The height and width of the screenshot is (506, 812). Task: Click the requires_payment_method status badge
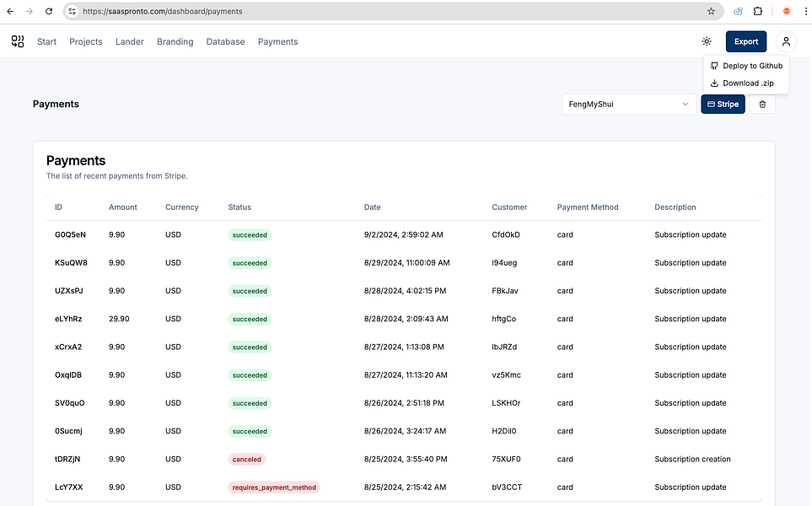(274, 487)
